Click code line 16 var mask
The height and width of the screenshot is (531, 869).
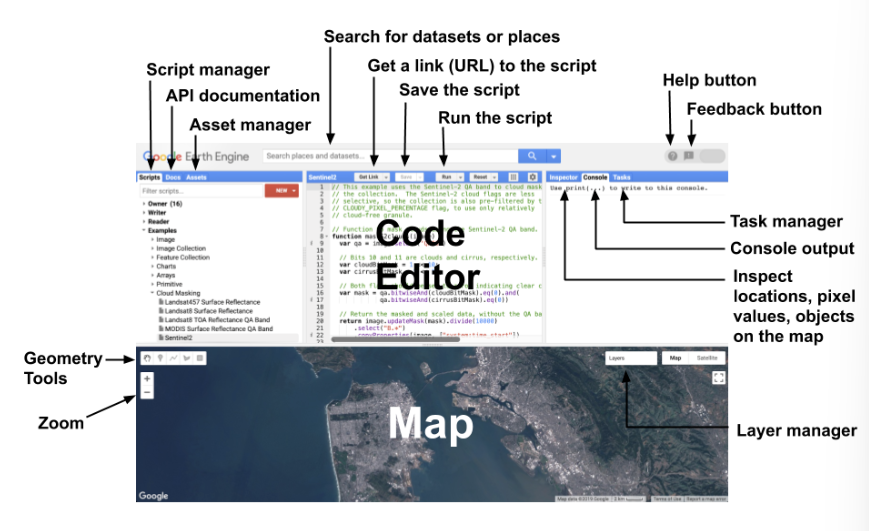(430, 293)
